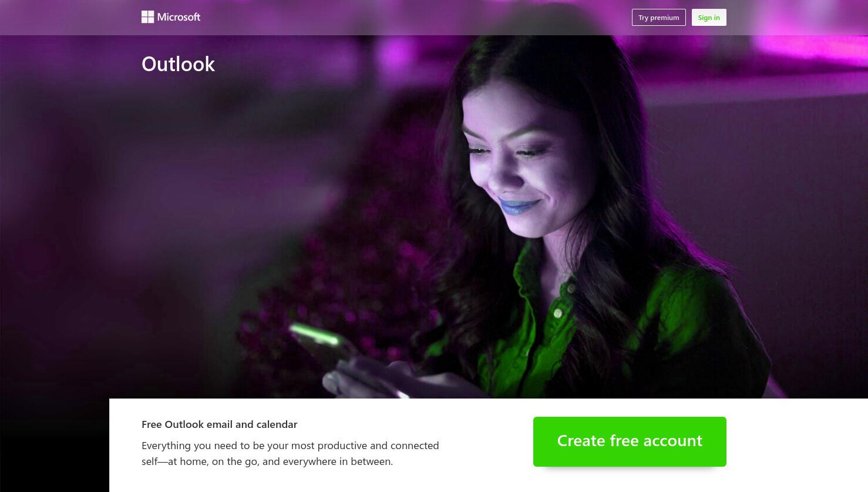Click the woman's blue lips in photo

[x=519, y=206]
